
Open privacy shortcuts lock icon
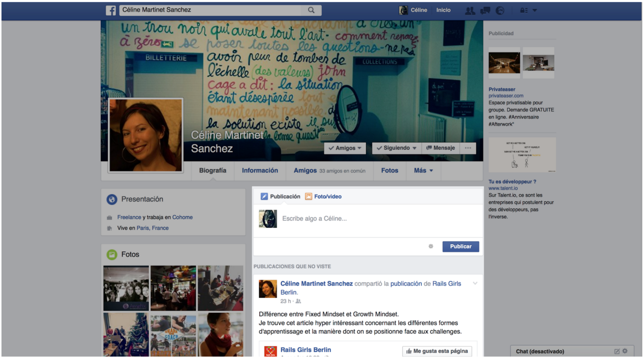pos(524,10)
